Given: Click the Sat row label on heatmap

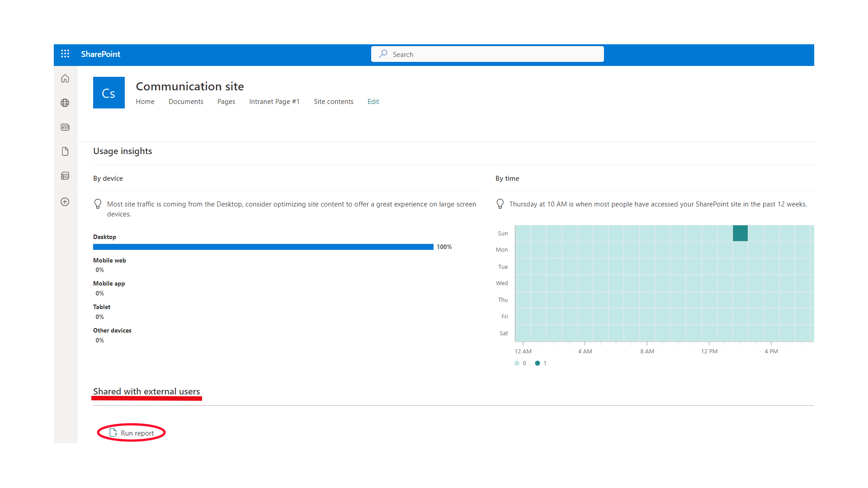Looking at the screenshot, I should (x=504, y=333).
